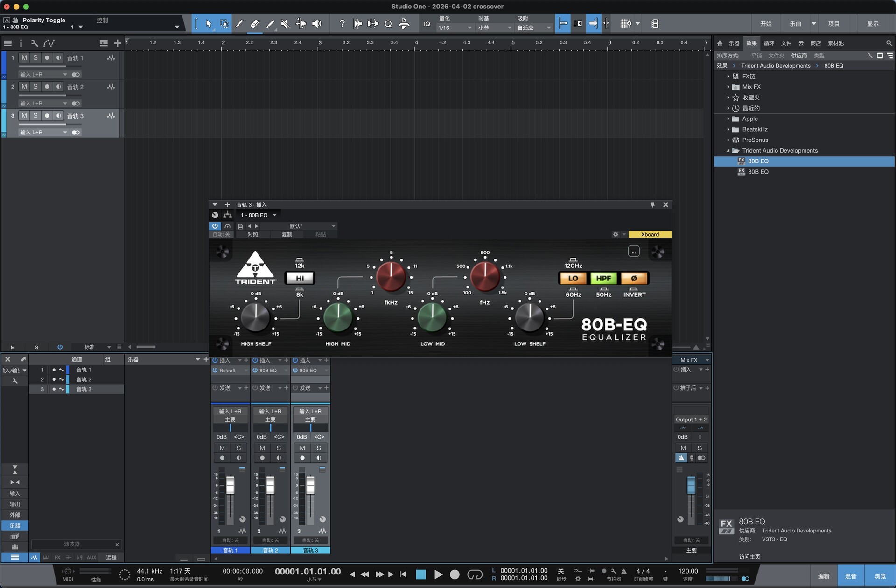Click the IQ quantize button
The width and height of the screenshot is (896, 588).
pyautogui.click(x=427, y=24)
